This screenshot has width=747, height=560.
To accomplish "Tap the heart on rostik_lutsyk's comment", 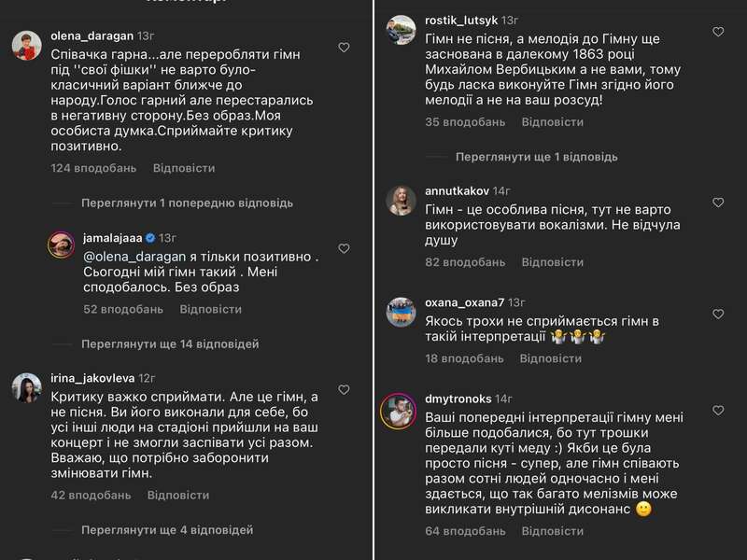I will tap(718, 33).
